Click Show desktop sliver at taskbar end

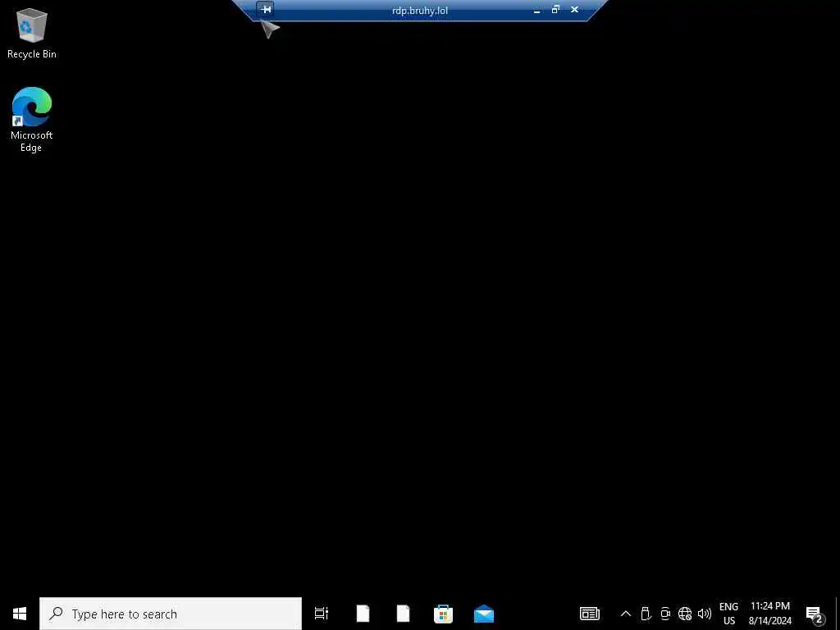click(838, 614)
